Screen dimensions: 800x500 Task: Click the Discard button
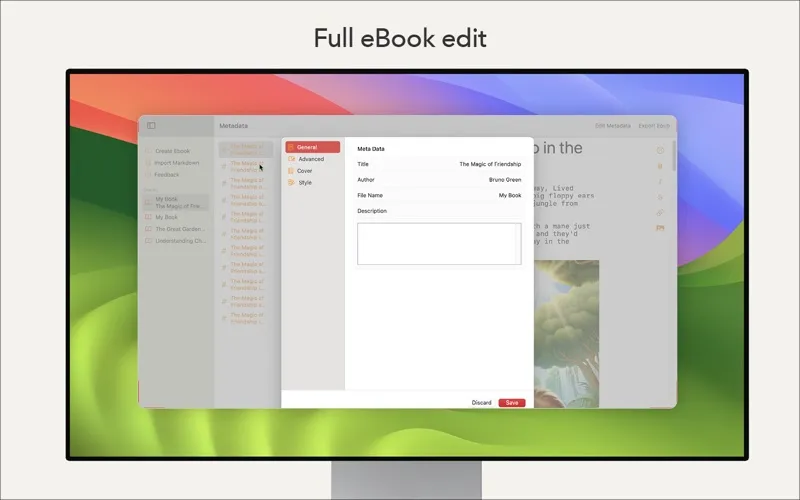point(481,403)
